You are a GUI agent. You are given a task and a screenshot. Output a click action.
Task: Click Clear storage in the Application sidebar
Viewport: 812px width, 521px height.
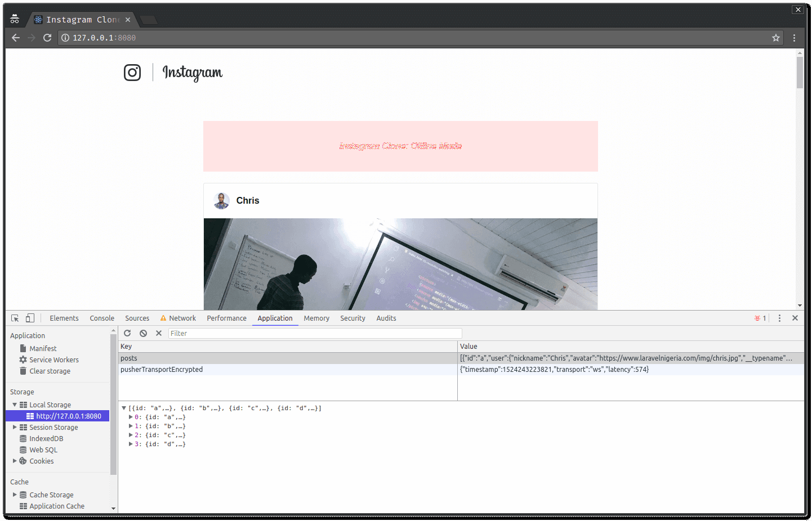pos(50,371)
